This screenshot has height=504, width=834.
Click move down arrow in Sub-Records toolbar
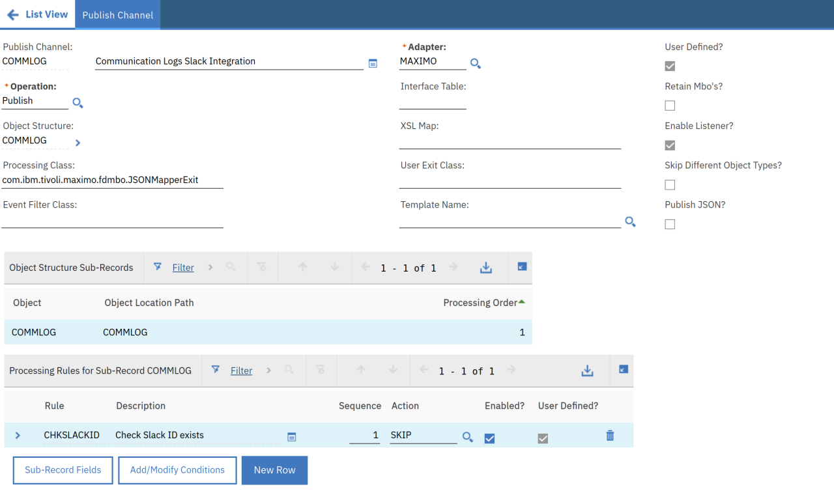point(334,267)
